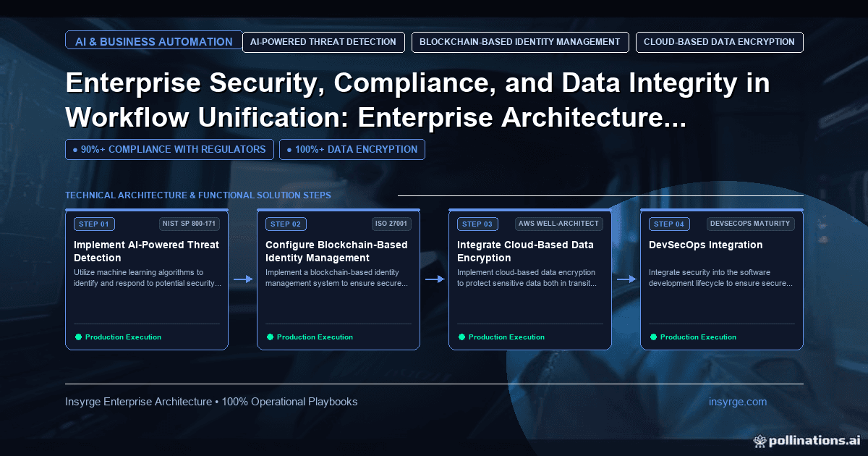Select the Blockchain-Based Identity Management tag
This screenshot has height=456, width=868.
(520, 42)
